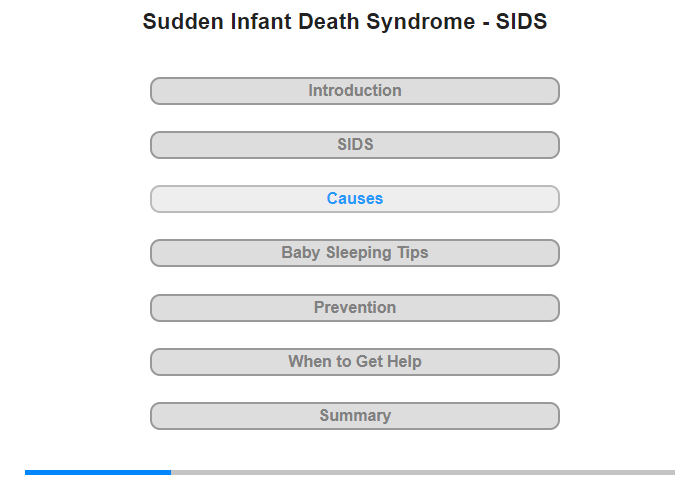Jump to the Summary section

pyautogui.click(x=354, y=416)
